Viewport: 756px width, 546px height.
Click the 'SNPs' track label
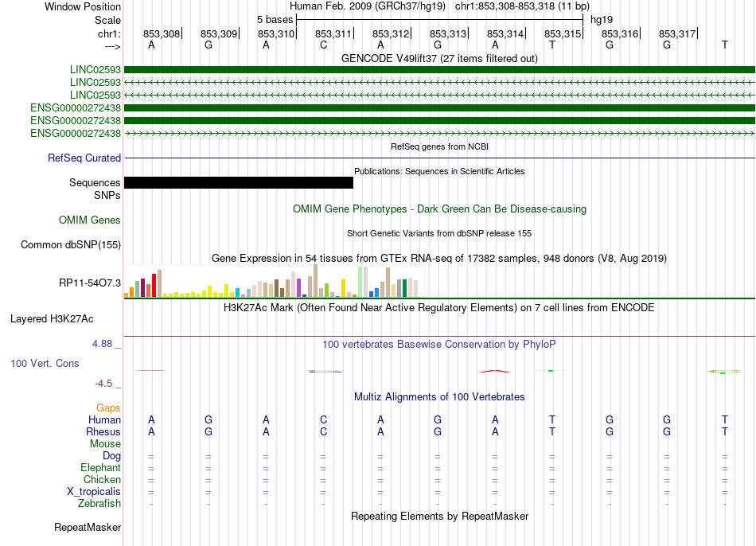click(107, 195)
